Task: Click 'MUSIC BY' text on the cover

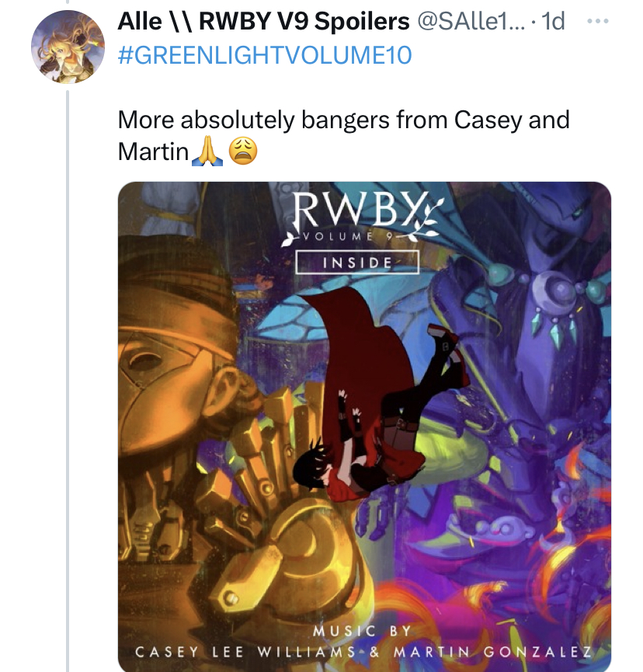Action: coord(363,631)
